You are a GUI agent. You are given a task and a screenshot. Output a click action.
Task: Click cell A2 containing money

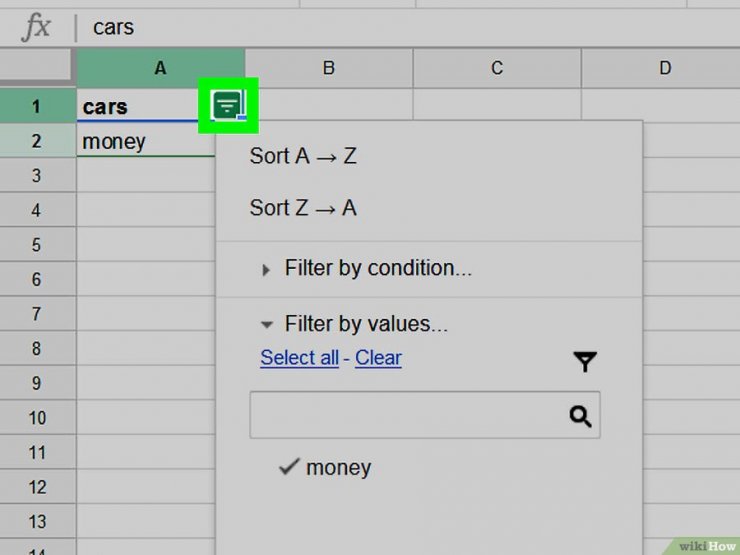click(x=145, y=141)
